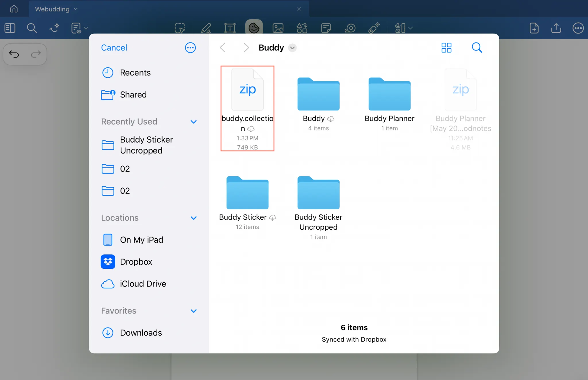Open the Buddy folder path dropdown
Image resolution: width=588 pixels, height=380 pixels.
292,48
